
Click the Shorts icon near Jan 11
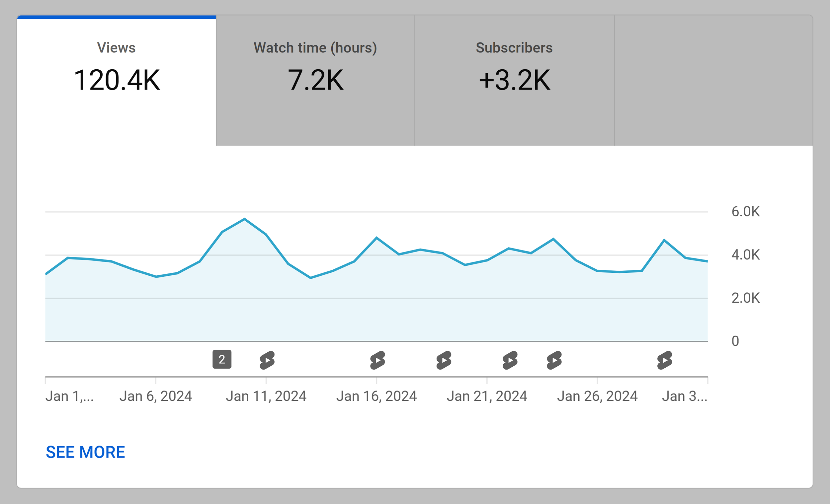point(267,360)
